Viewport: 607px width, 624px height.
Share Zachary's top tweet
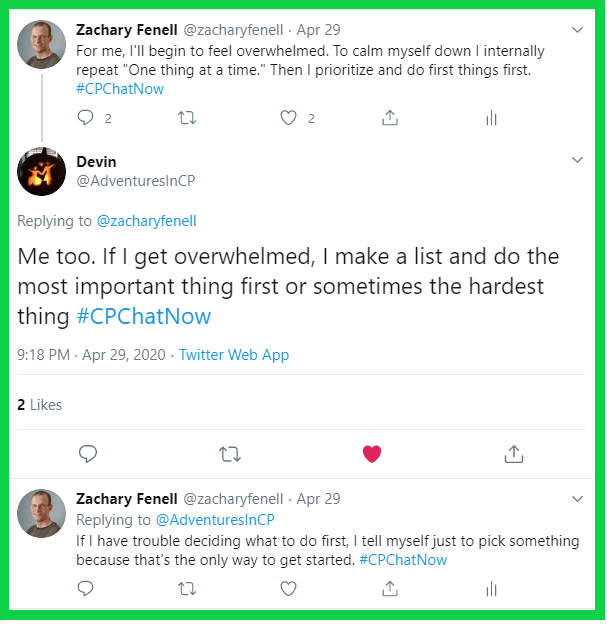(390, 118)
